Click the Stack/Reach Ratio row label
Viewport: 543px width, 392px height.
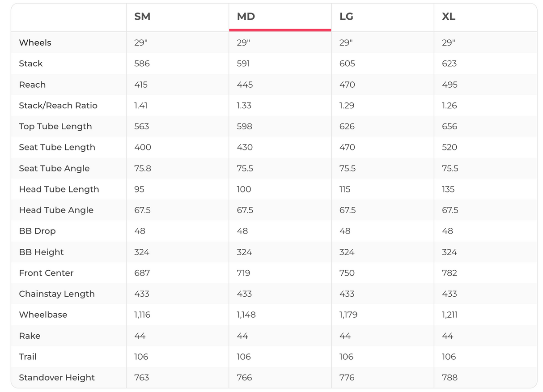(58, 106)
